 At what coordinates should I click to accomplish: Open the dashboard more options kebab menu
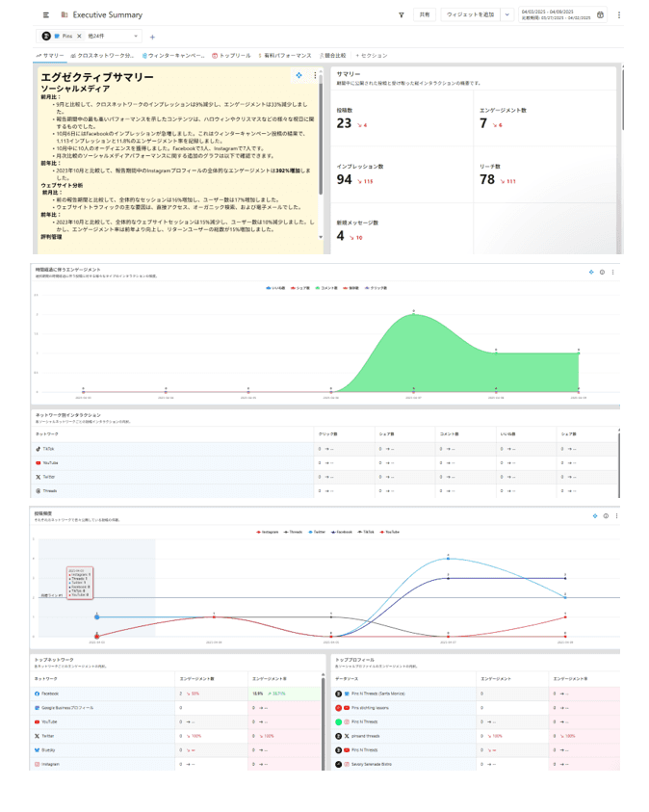(619, 15)
